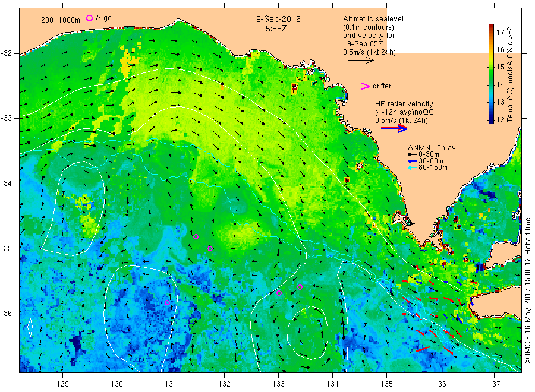This screenshot has height=392, width=535.
Task: Click Argo float marker near 133.4E 35.6S
Action: (300, 287)
